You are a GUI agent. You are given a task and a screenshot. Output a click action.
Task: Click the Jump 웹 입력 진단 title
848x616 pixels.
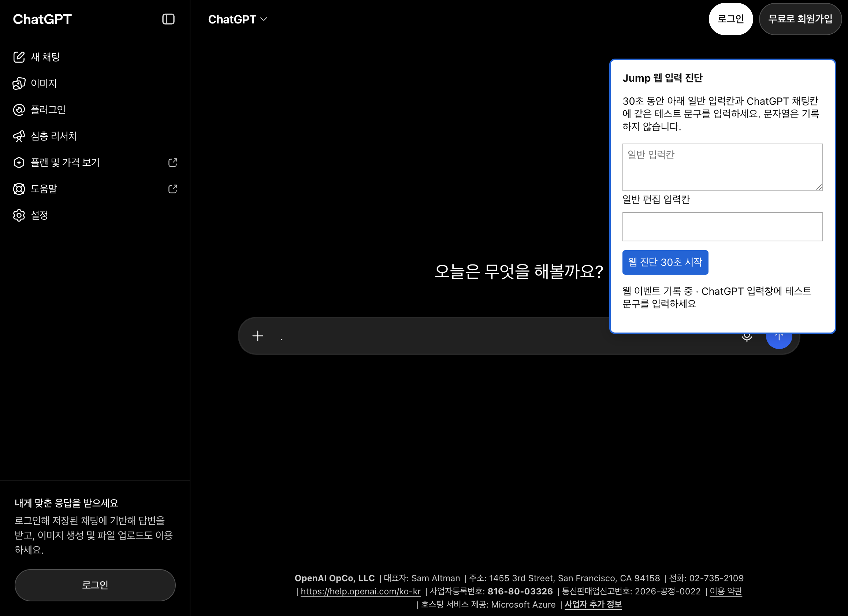662,78
